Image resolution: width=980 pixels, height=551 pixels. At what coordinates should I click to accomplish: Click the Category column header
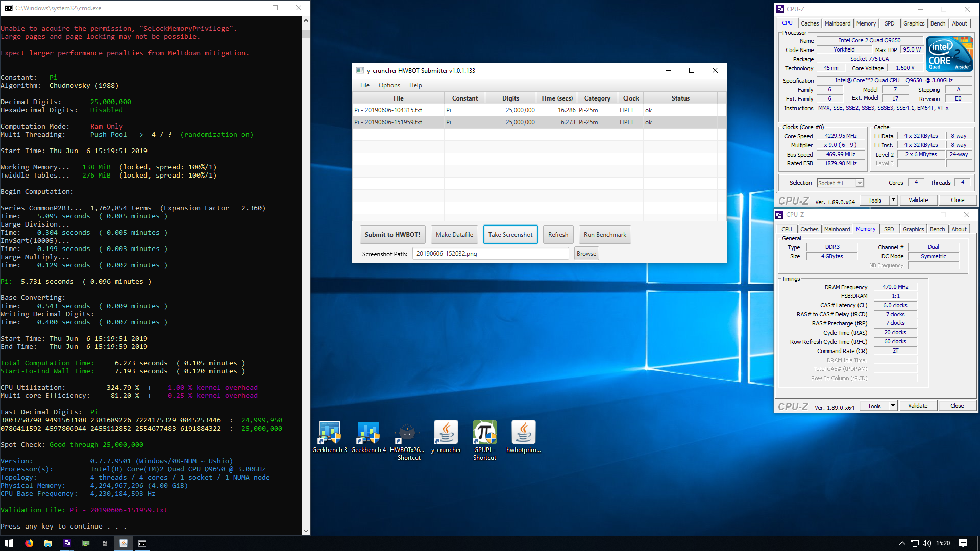[x=597, y=98]
